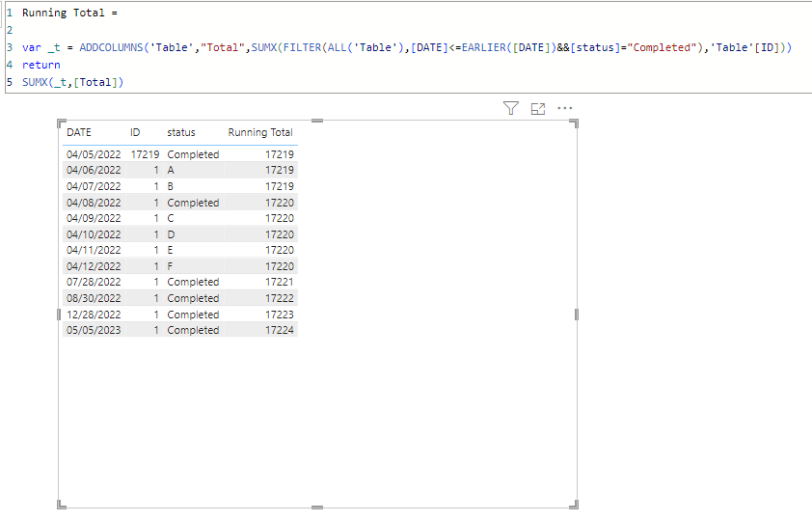
Task: Select the 04/08/2022 date cell
Action: (94, 203)
